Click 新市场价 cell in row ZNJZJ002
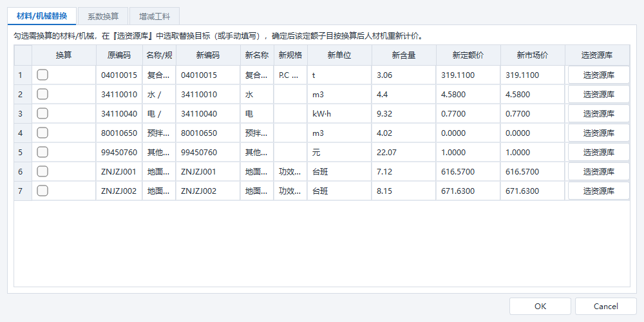The height and width of the screenshot is (322, 644). point(533,191)
